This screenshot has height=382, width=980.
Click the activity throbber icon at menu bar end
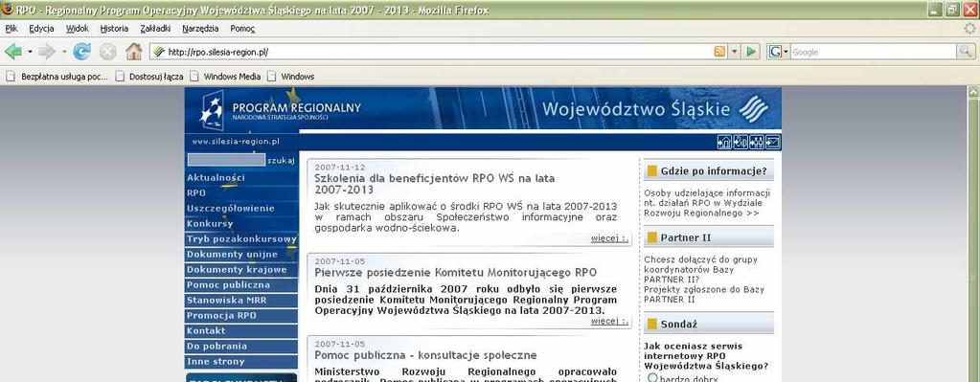pos(969,28)
